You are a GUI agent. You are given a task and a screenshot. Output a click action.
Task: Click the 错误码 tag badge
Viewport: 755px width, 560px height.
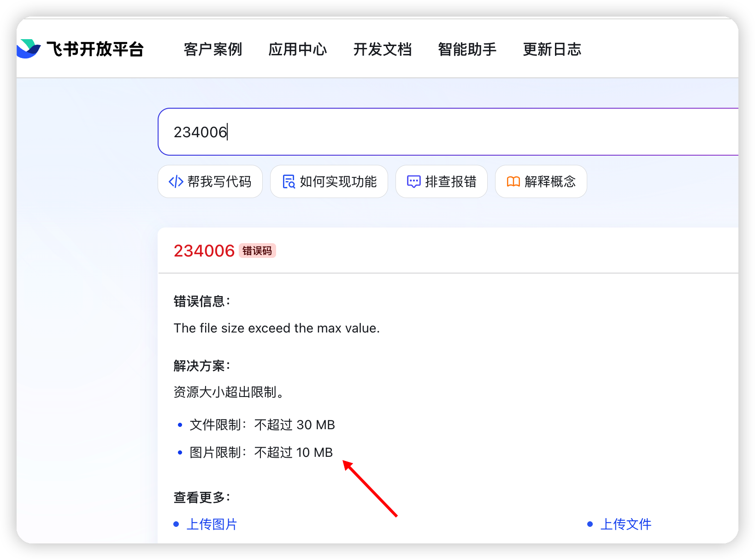tap(257, 251)
